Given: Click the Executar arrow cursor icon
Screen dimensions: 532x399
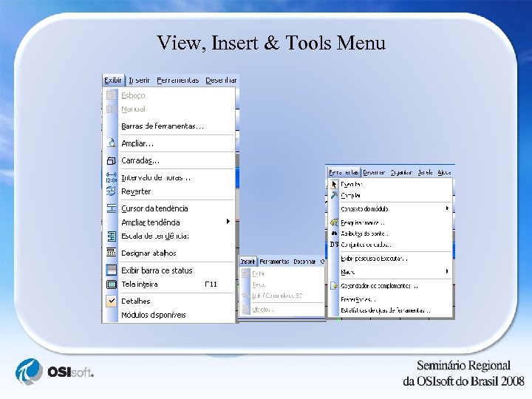Looking at the screenshot, I should pyautogui.click(x=334, y=184).
